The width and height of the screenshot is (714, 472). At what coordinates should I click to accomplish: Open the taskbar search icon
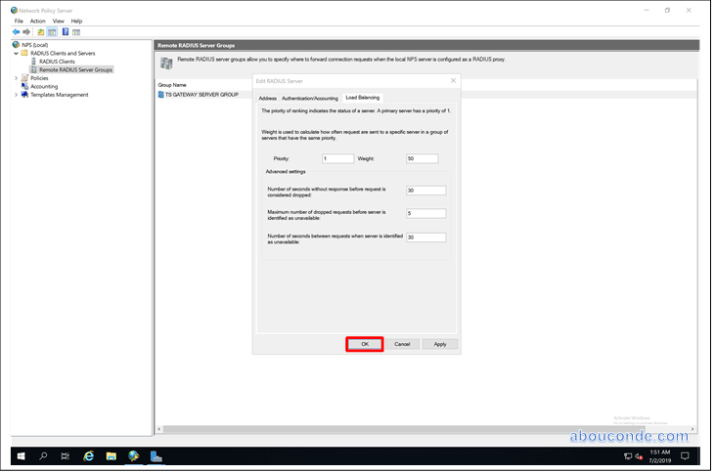(43, 456)
